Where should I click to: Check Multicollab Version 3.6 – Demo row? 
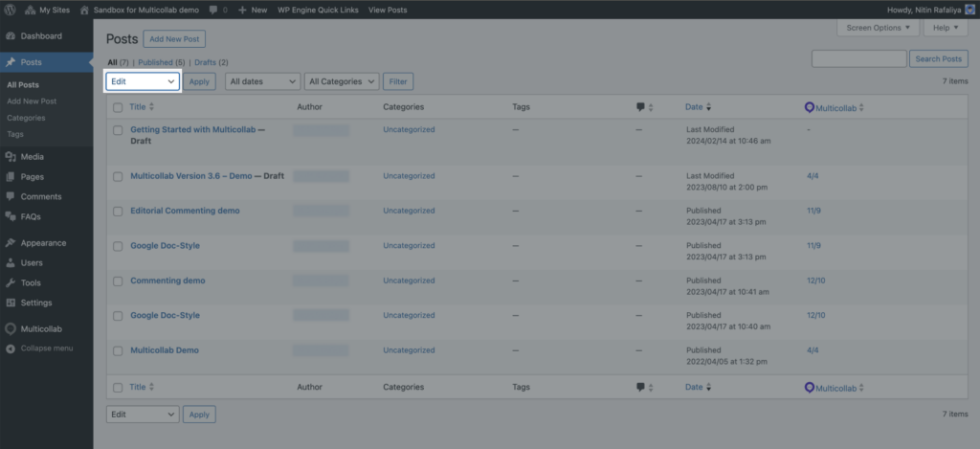[x=118, y=177]
